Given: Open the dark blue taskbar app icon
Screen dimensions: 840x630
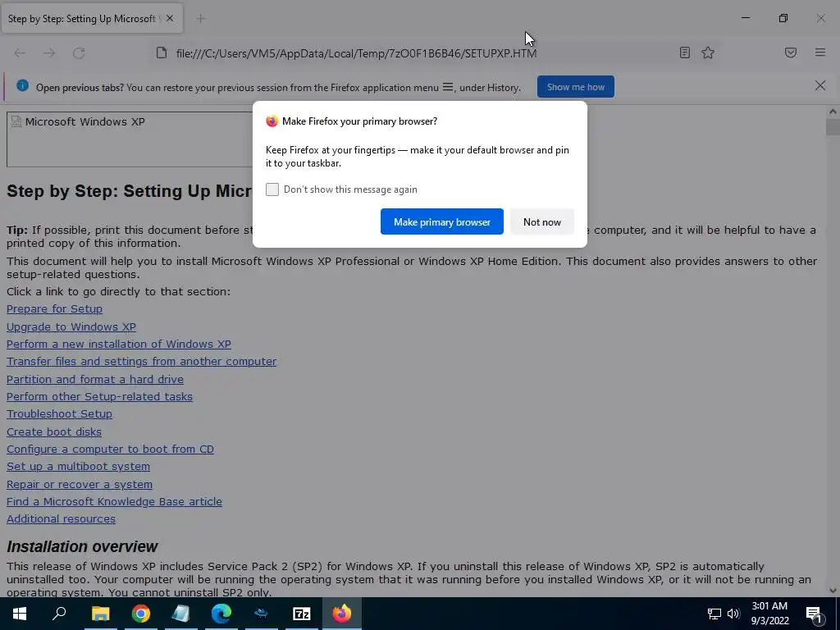Looking at the screenshot, I should 262,614.
